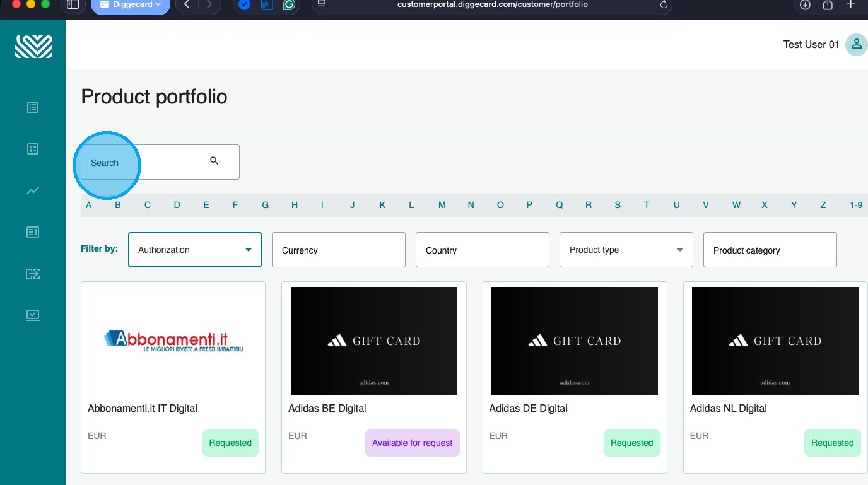Viewport: 868px width, 485px height.
Task: Open the Adidas DE Digital gift card image
Action: click(575, 341)
